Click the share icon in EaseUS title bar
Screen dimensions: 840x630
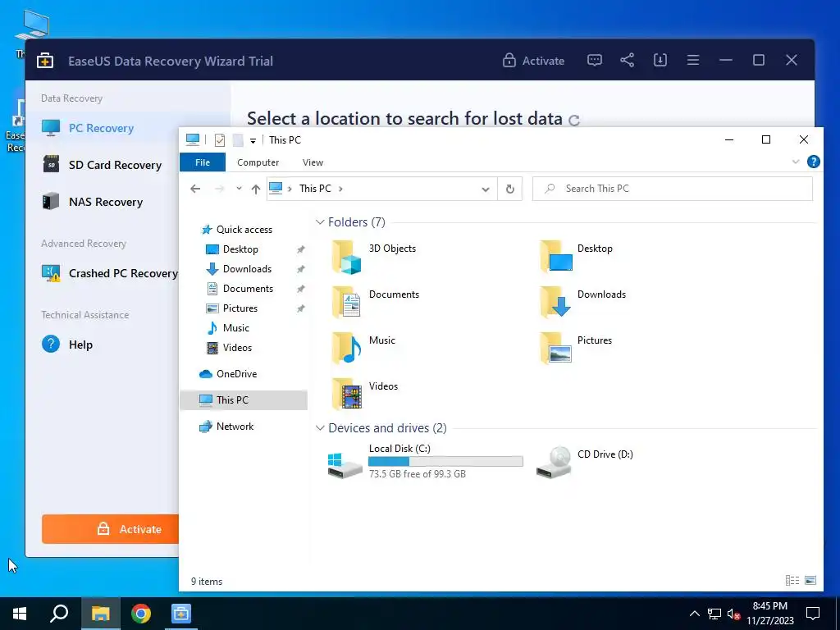pyautogui.click(x=628, y=61)
